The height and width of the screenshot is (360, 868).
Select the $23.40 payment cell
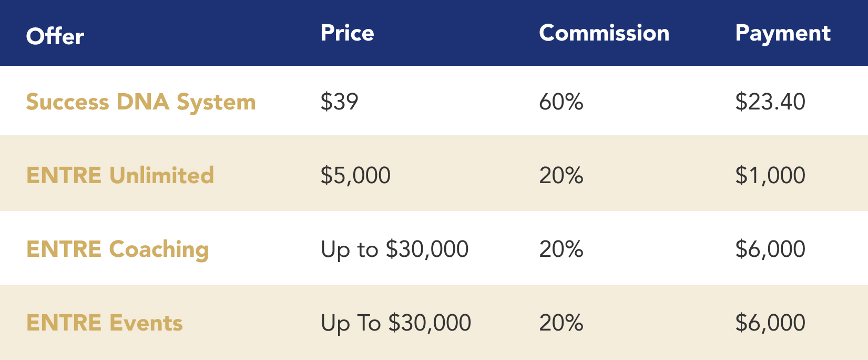[770, 102]
